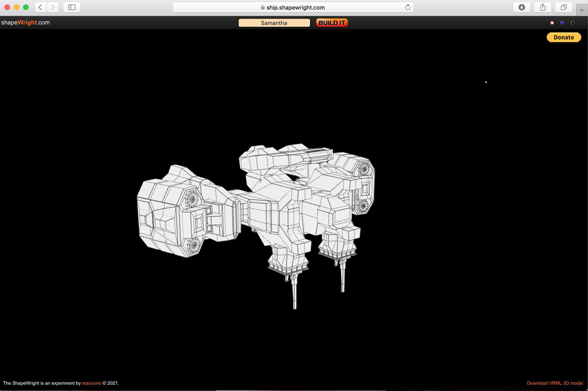
Task: Focus the Samantha name input field
Action: coord(274,23)
